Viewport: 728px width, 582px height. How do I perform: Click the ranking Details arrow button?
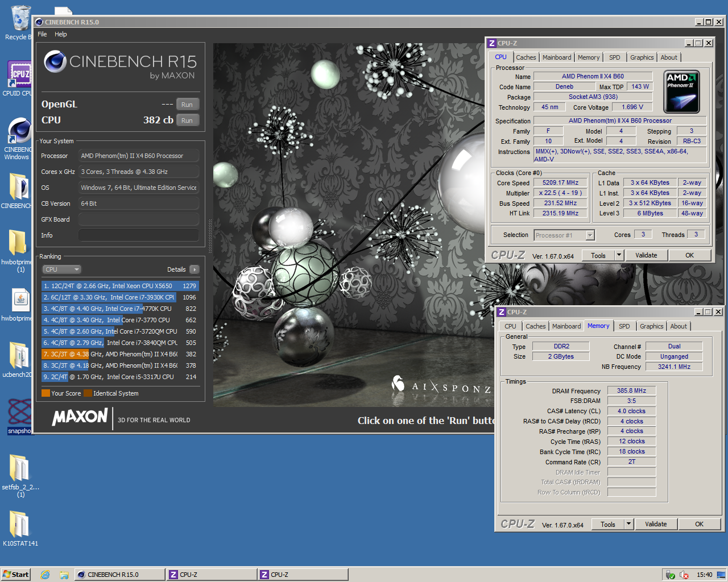tap(195, 269)
